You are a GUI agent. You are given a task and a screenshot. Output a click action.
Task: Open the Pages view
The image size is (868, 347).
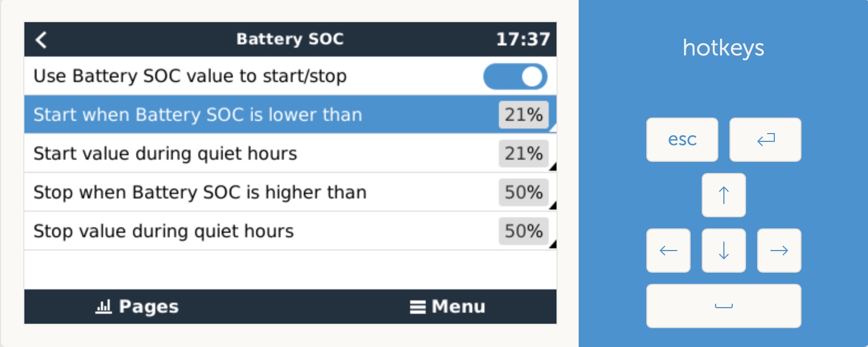[x=137, y=307]
